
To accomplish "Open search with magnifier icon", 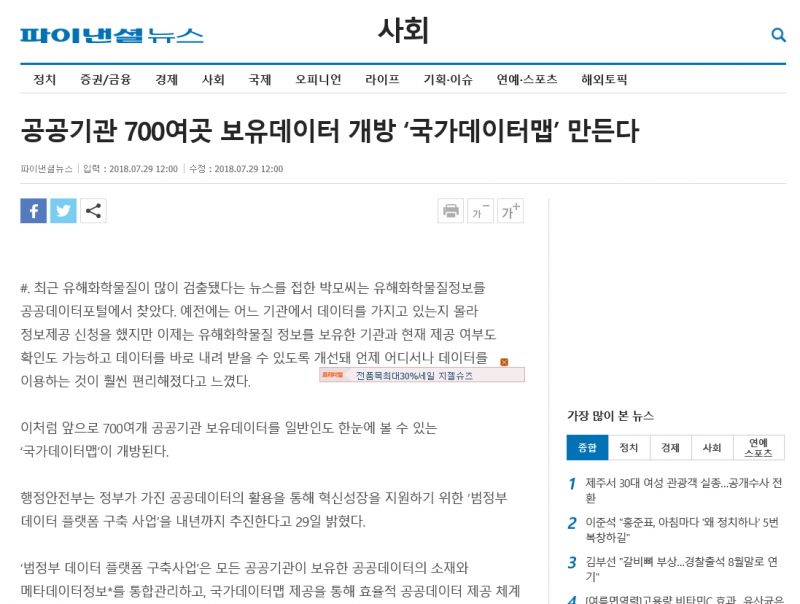I will tap(778, 35).
